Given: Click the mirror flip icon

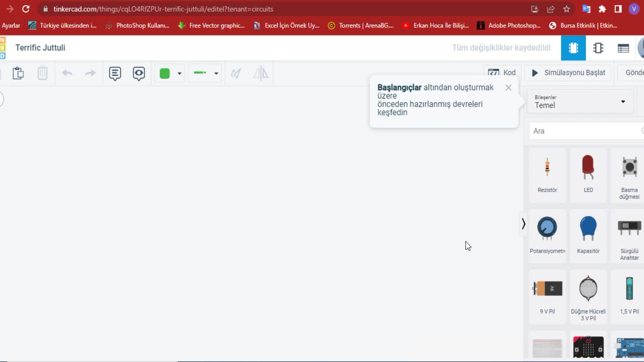Looking at the screenshot, I should pos(261,73).
